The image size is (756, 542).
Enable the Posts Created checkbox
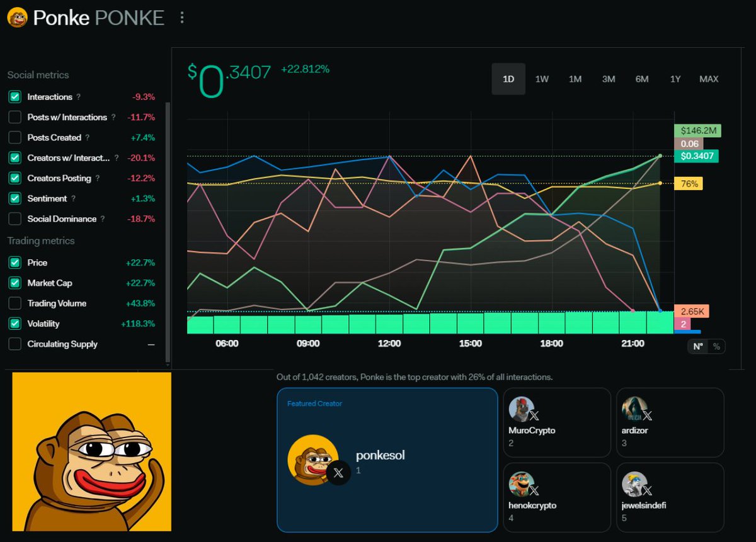click(x=14, y=137)
